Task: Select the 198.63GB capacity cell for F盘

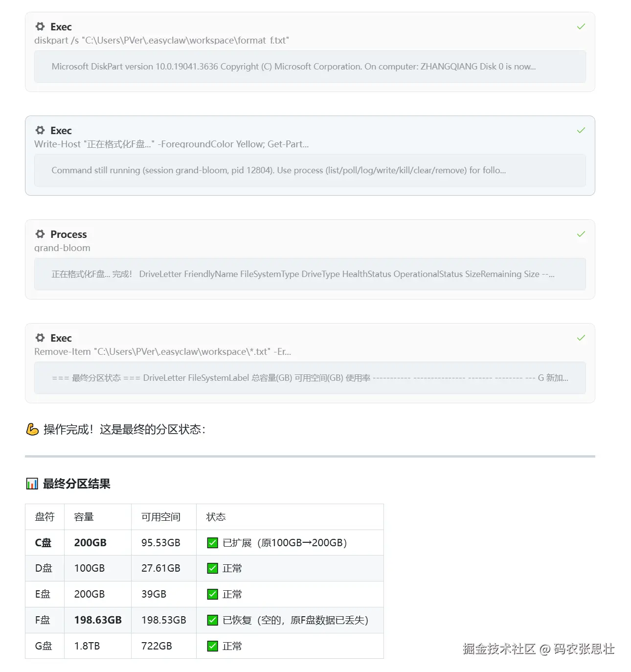Action: click(97, 620)
